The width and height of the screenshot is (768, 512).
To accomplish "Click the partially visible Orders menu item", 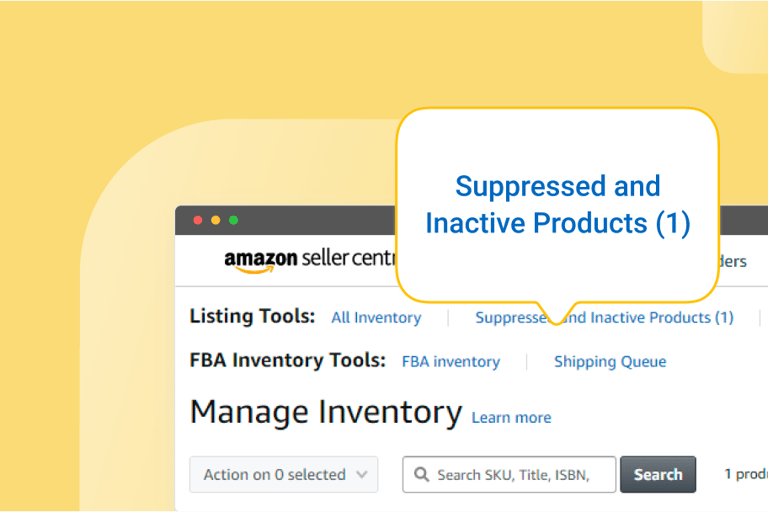I will point(733,261).
